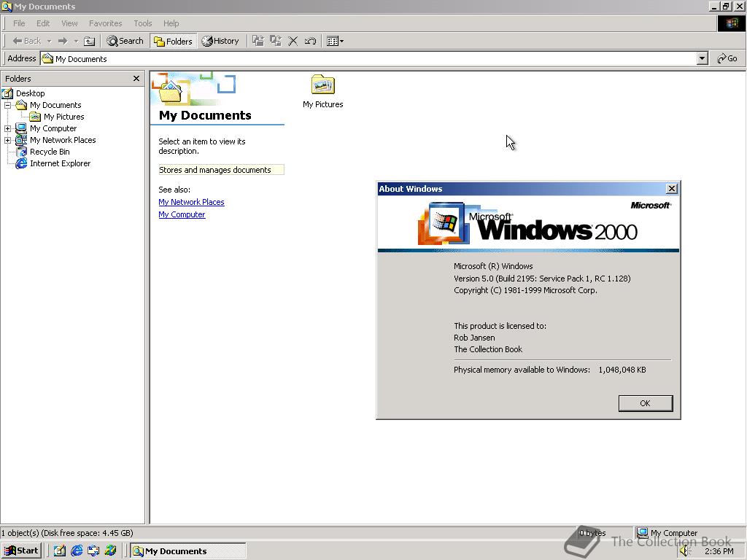Viewport: 747px width, 560px height.
Task: Click Show Desktop quick launch icon
Action: pos(60,551)
